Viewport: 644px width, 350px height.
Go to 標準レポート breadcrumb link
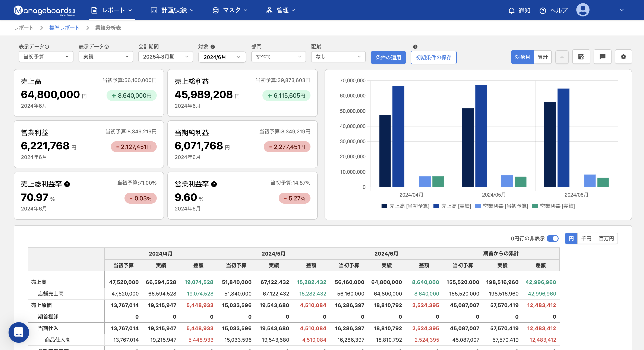click(x=64, y=28)
